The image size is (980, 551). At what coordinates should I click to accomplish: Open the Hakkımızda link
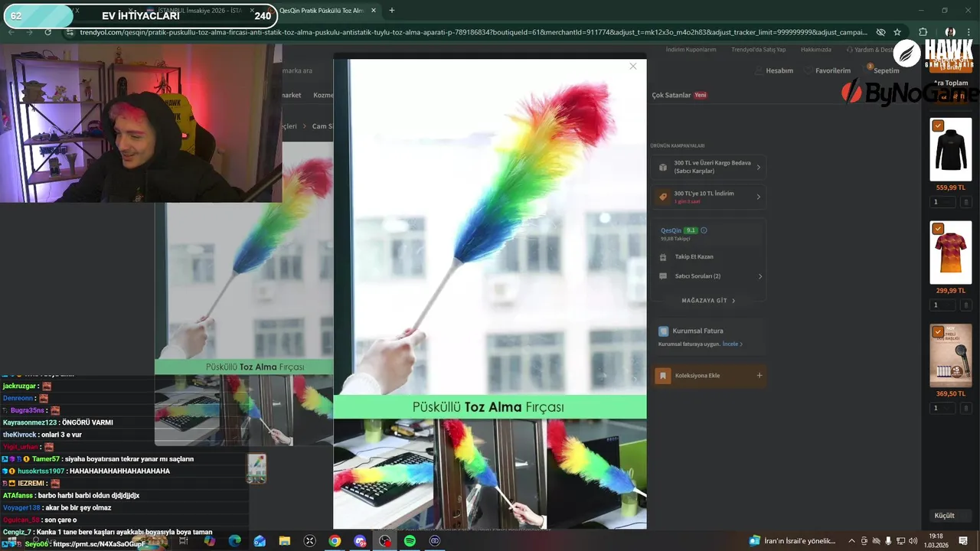click(x=816, y=49)
